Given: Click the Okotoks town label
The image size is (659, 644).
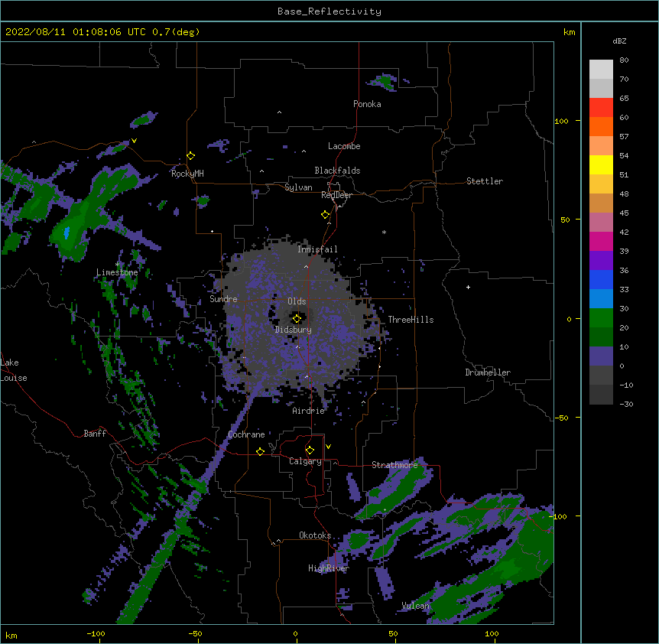Looking at the screenshot, I should 315,535.
